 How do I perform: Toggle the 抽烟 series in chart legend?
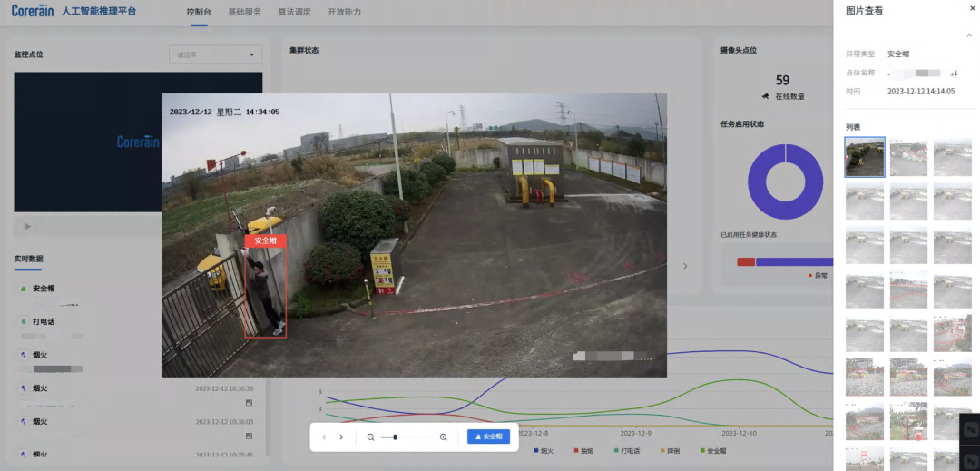pos(583,450)
